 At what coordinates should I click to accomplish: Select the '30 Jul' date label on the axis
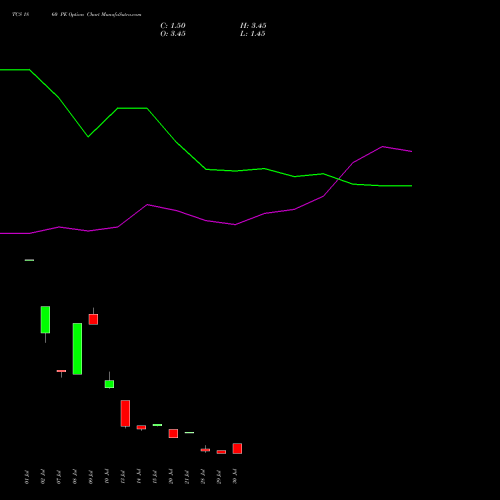click(x=235, y=477)
